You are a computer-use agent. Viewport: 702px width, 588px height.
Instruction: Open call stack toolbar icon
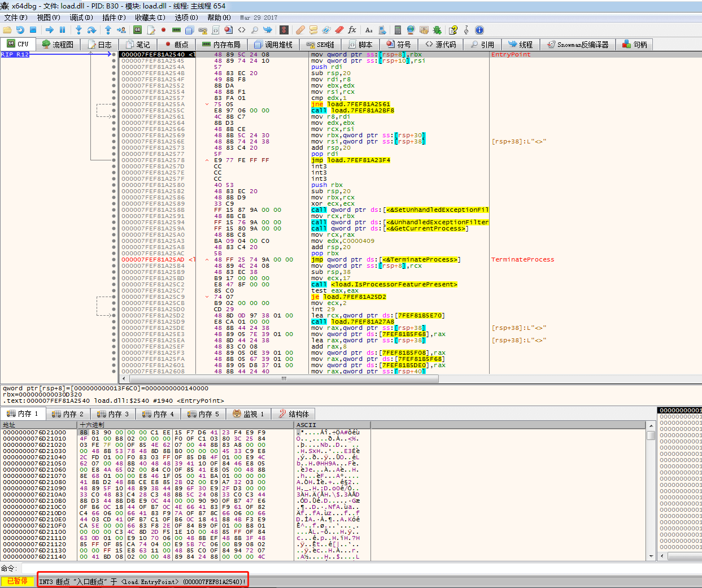tap(189, 30)
